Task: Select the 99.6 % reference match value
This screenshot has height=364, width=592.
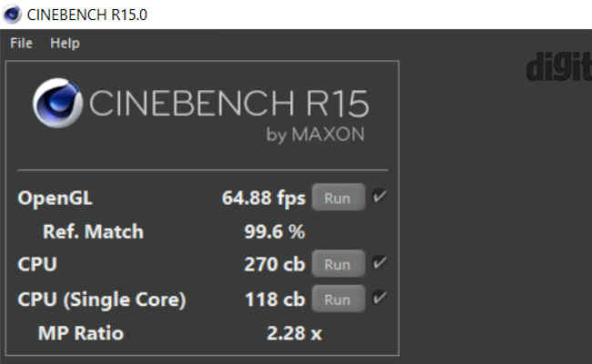Action: (x=274, y=232)
